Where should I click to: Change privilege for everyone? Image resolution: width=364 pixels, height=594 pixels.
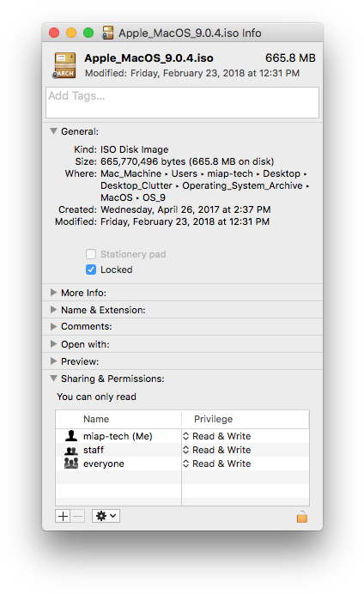point(217,464)
